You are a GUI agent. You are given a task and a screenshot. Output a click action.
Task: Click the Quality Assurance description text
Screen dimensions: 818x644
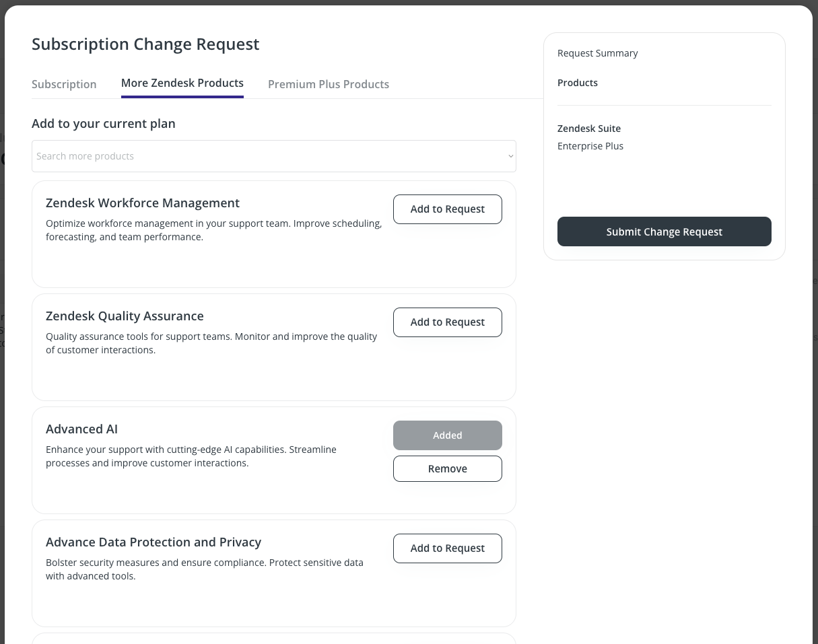tap(211, 343)
